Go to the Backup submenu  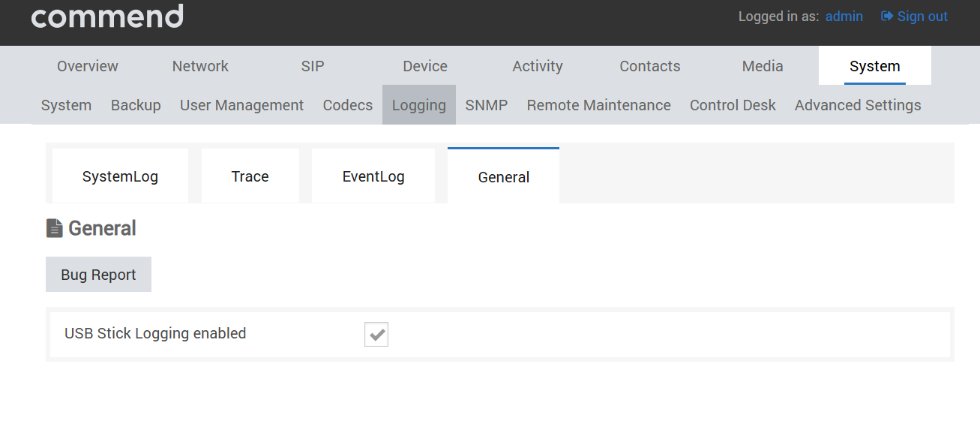click(x=136, y=105)
